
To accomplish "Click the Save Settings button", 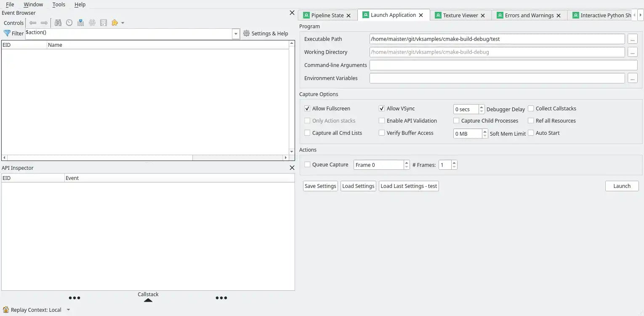I will 320,186.
